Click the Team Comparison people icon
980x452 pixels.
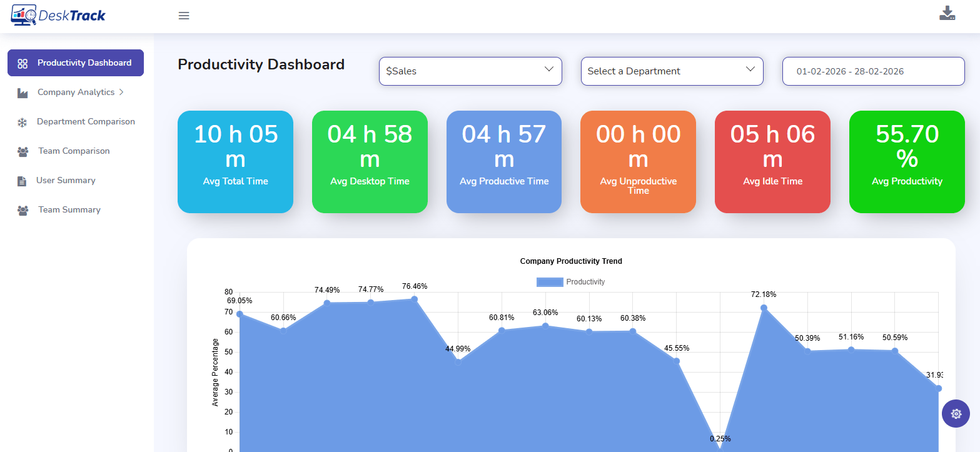(23, 151)
